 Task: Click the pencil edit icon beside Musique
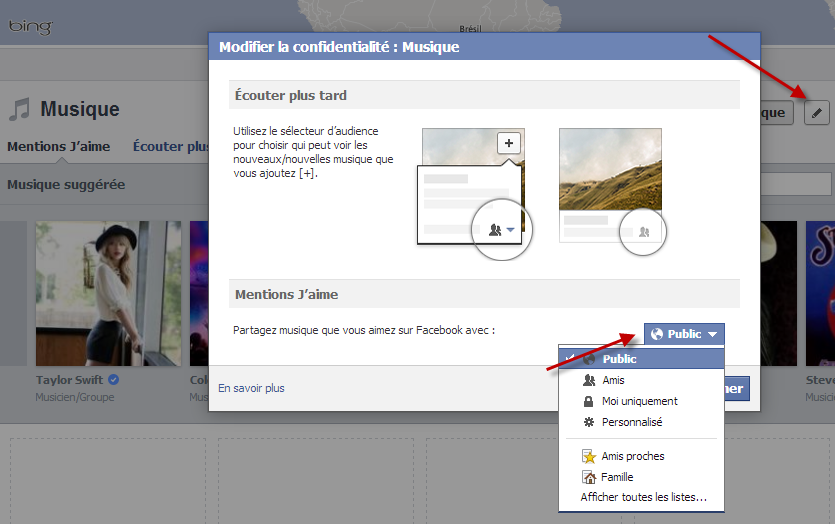coord(817,112)
